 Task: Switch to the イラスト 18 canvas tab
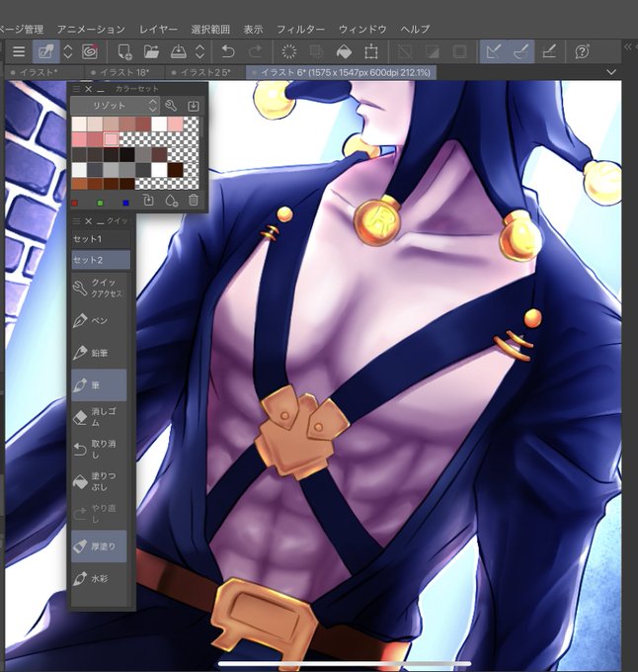pos(124,72)
